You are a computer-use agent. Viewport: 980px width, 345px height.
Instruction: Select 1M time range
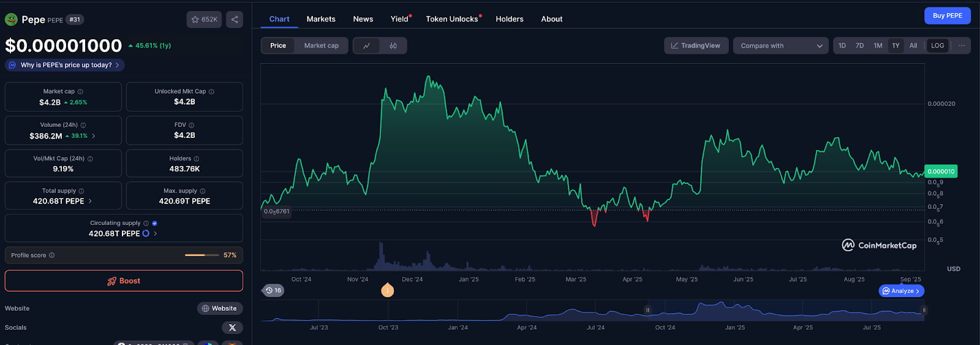(878, 45)
